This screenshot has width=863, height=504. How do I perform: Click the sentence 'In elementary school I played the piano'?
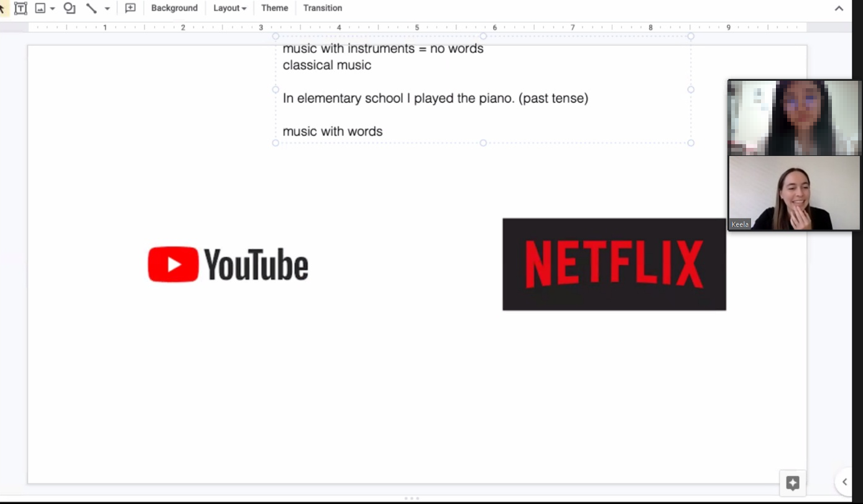(399, 98)
